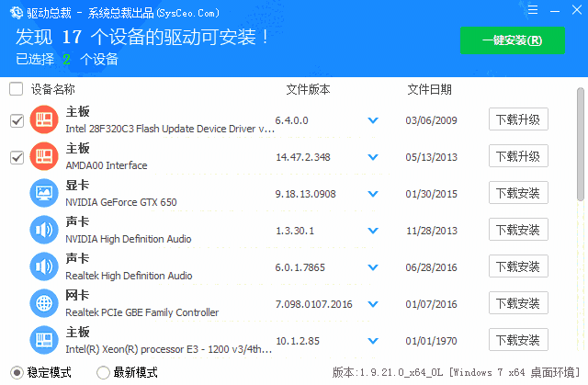Minimize the 驱动总裁 window
The height and width of the screenshot is (385, 588).
coord(555,10)
